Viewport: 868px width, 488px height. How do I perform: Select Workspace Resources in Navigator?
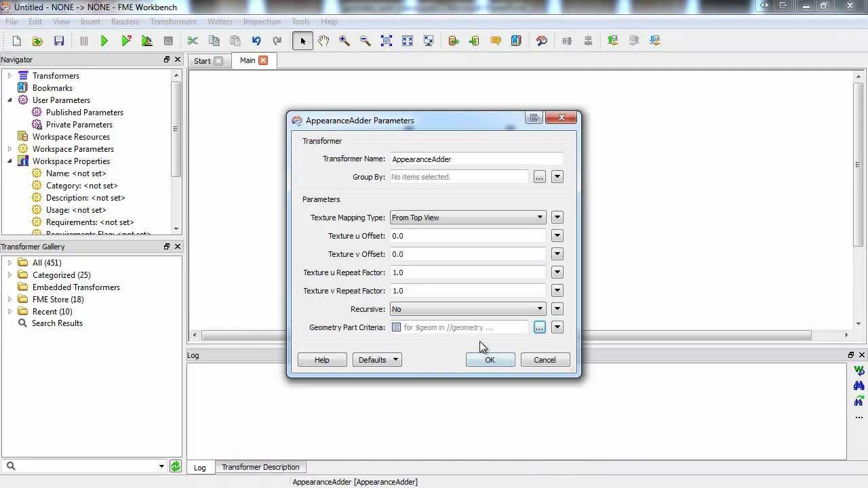tap(71, 137)
